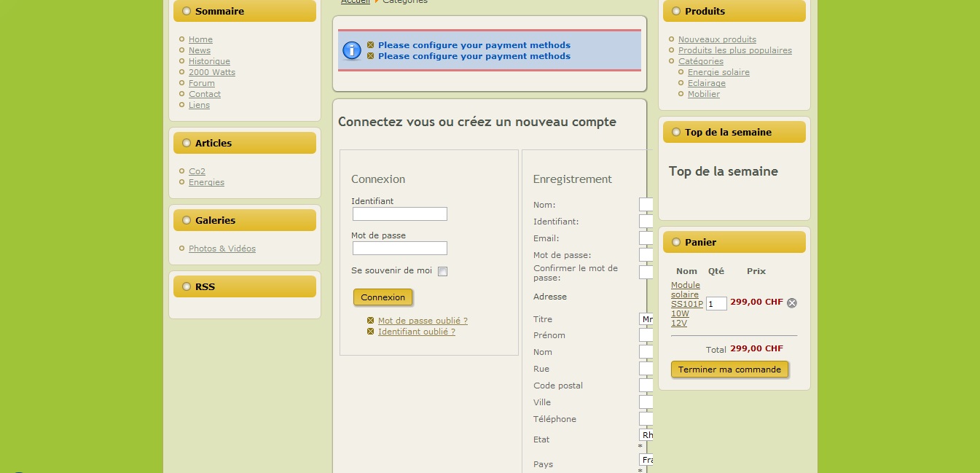
Task: Click the Accueil breadcrumb link
Action: [356, 2]
